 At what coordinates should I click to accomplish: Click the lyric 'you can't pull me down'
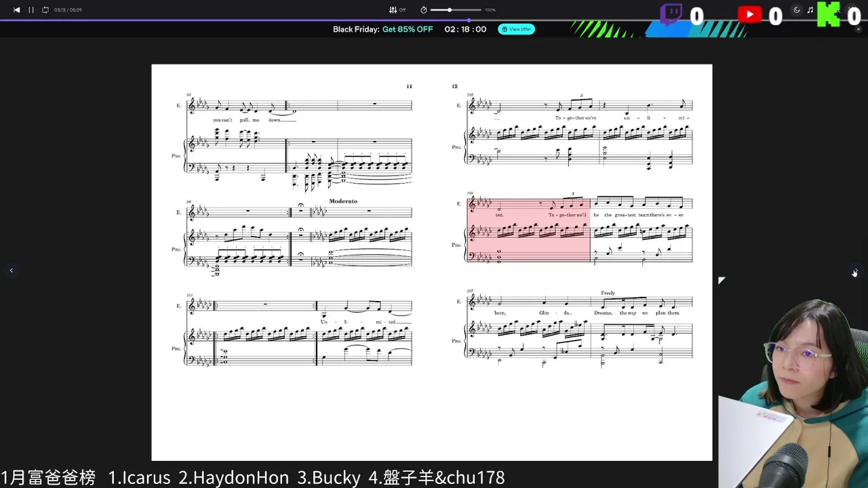tap(254, 120)
